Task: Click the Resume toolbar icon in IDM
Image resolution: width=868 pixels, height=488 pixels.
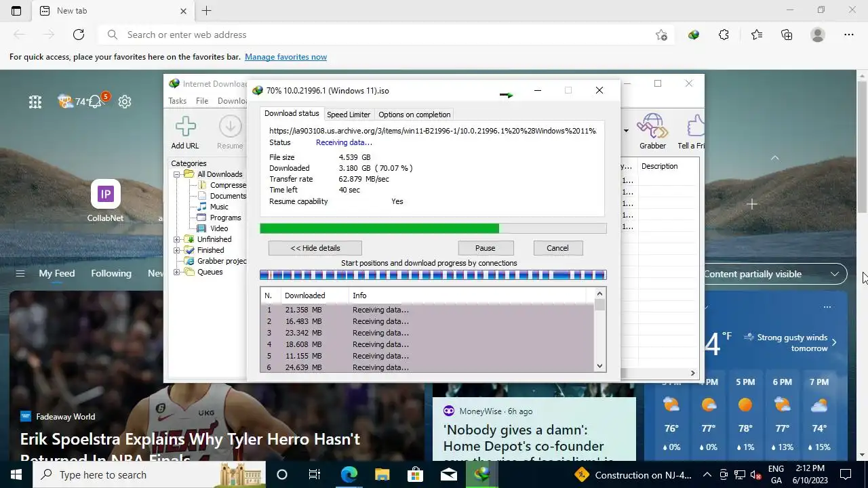Action: click(x=230, y=126)
